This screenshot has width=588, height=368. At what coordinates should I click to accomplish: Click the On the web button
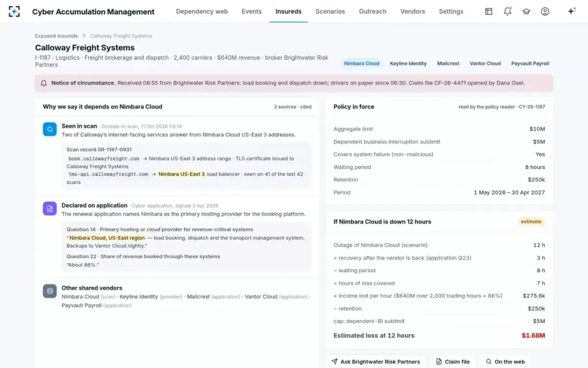pos(505,362)
